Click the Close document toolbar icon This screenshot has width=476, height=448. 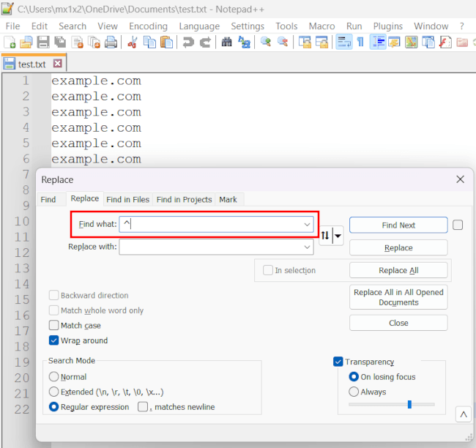pyautogui.click(x=77, y=42)
